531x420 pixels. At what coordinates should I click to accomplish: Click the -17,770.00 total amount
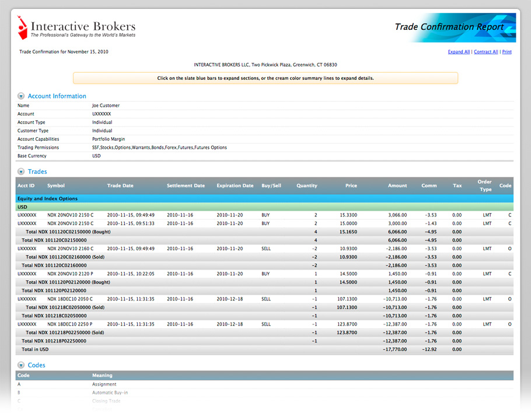pos(395,349)
